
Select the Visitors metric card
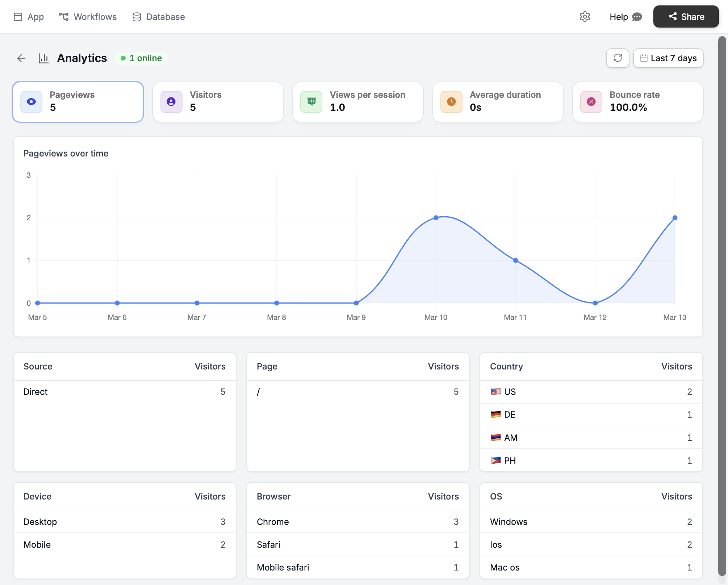click(x=218, y=102)
